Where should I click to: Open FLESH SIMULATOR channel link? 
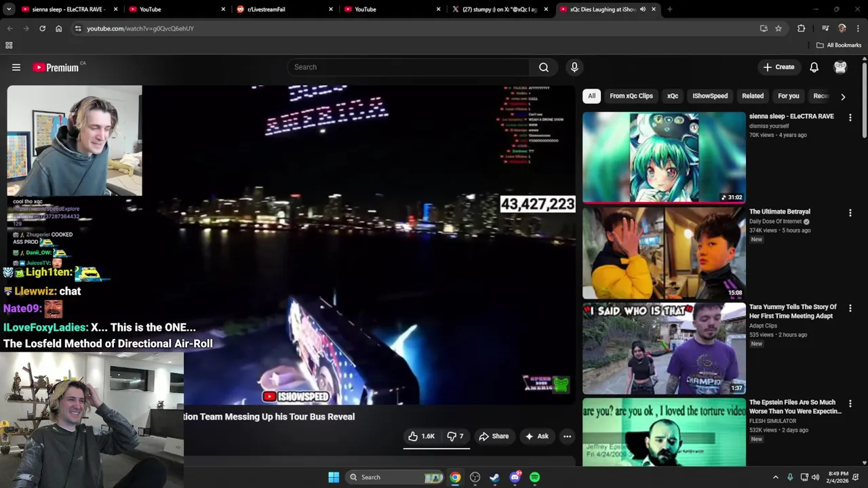pos(772,421)
